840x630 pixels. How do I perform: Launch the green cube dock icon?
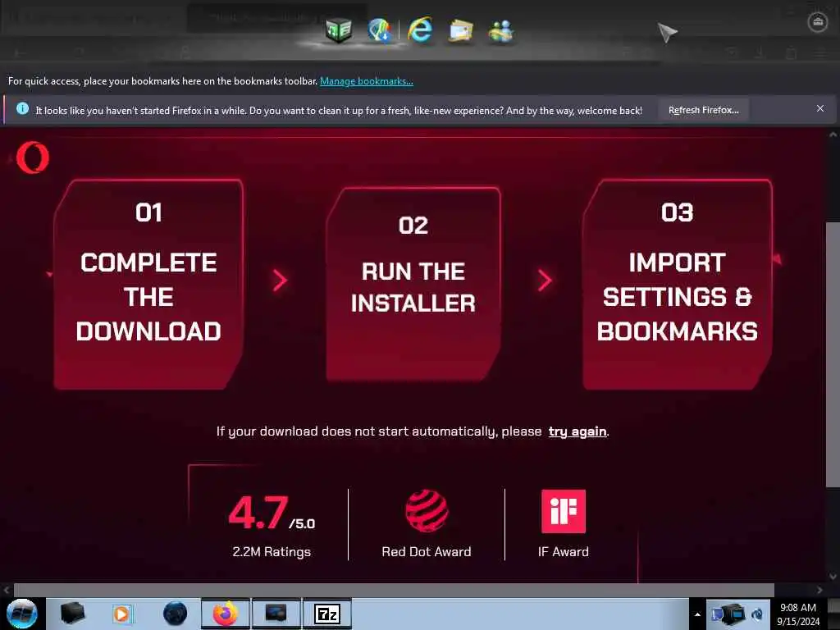pyautogui.click(x=339, y=30)
